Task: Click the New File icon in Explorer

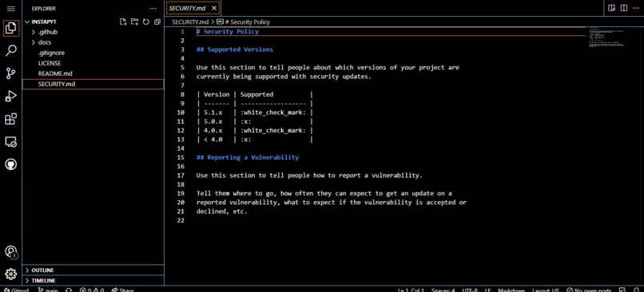Action: (123, 22)
